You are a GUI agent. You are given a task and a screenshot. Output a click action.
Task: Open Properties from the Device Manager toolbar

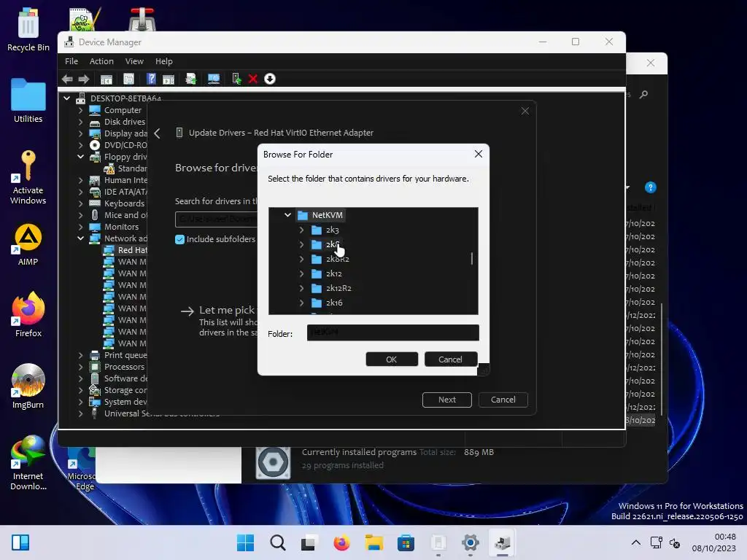click(128, 79)
